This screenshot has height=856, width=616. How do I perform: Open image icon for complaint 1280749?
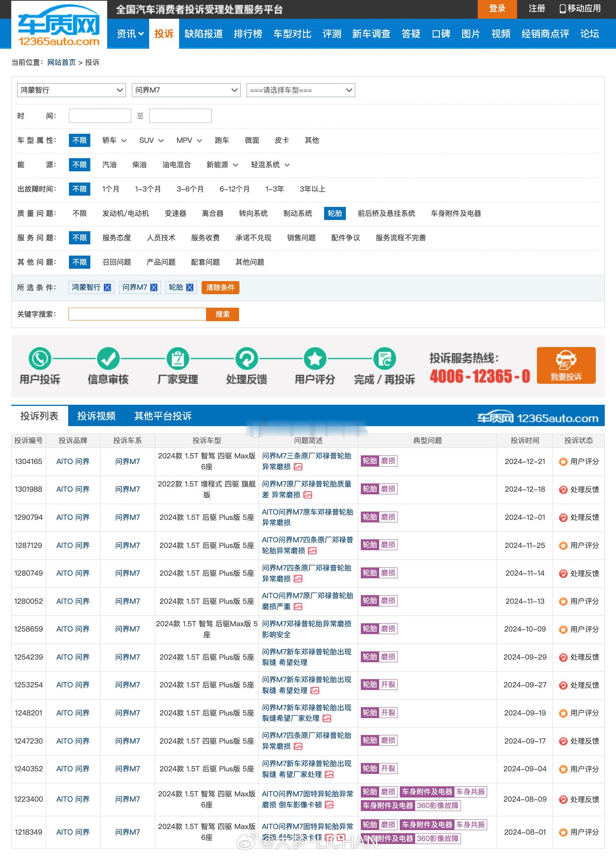298,579
